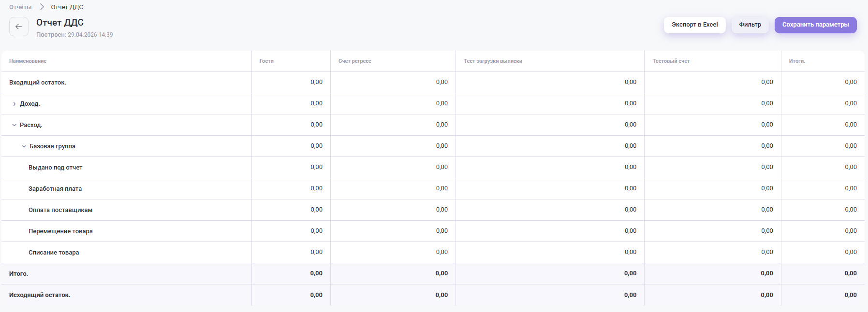
Task: Click the Итоги column header
Action: point(796,61)
